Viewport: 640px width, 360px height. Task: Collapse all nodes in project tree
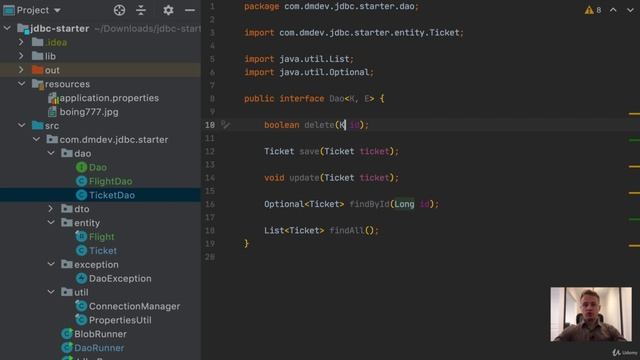click(141, 10)
